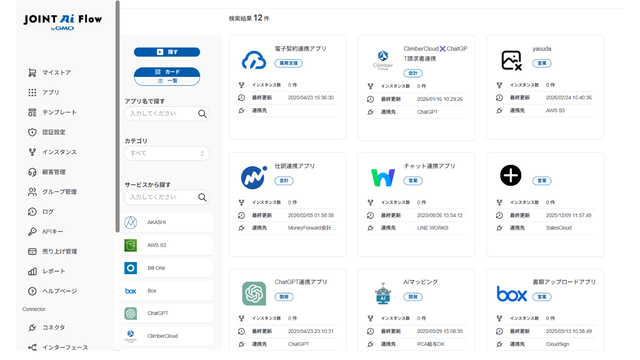
Task: Click the sidebar vertical scrollbar
Action: point(118,116)
